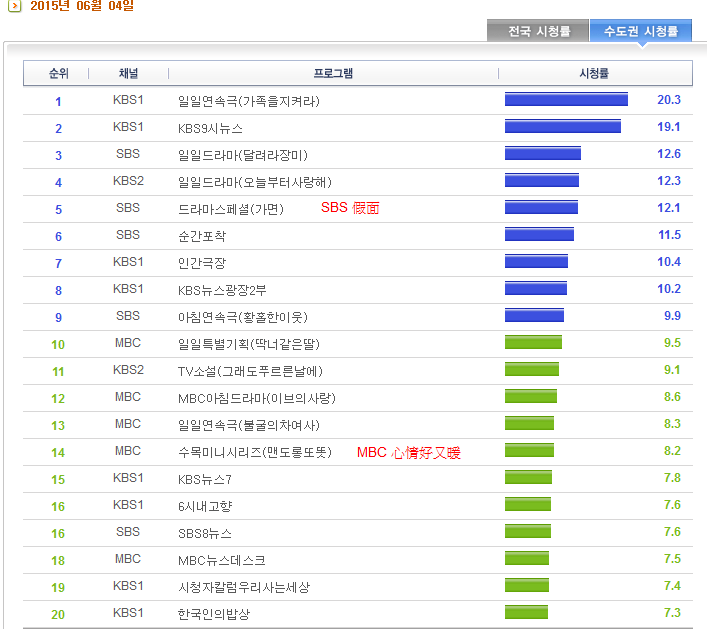Viewport: 707px width, 629px height.
Task: Click 일일특별기획(딱너같은딸) program name
Action: 249,344
